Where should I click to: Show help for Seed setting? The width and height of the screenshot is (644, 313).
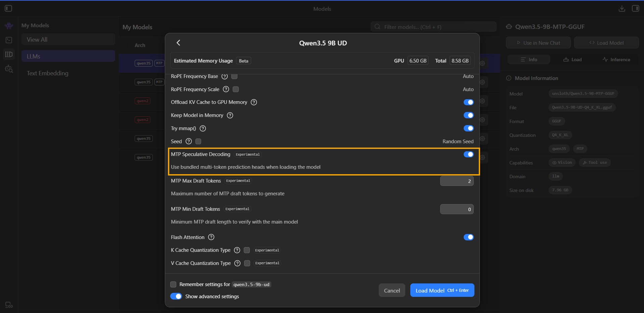189,141
